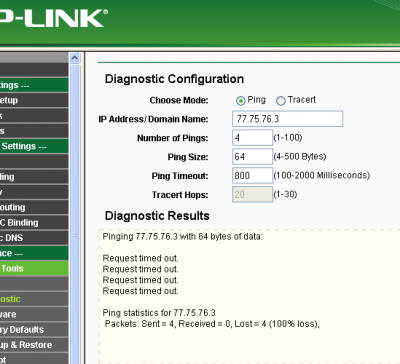Viewport: 400px width, 364px height.
Task: Click the IP Address/Domain Name field
Action: [287, 119]
